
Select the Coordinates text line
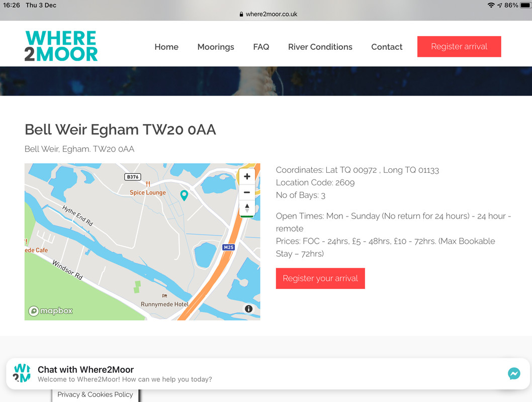[358, 170]
